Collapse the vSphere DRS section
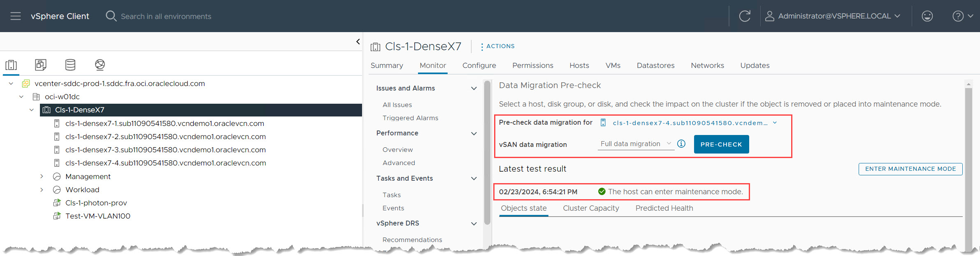The height and width of the screenshot is (256, 980). pos(474,224)
